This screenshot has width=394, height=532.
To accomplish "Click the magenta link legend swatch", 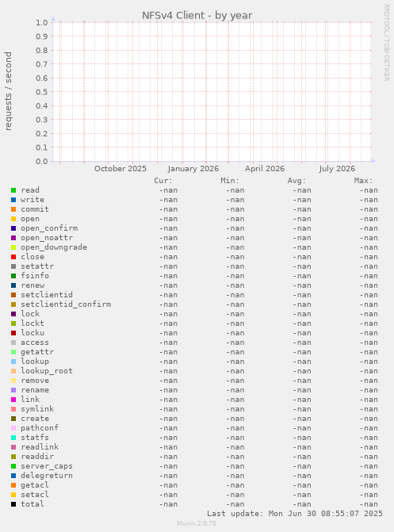I will coord(13,400).
